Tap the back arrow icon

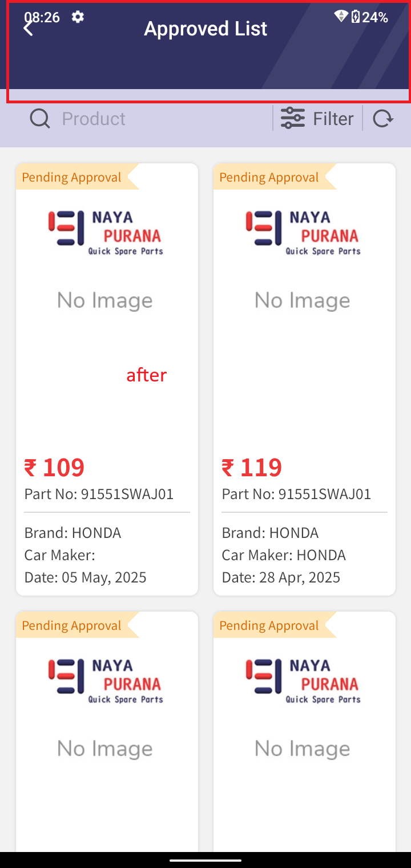[x=28, y=28]
